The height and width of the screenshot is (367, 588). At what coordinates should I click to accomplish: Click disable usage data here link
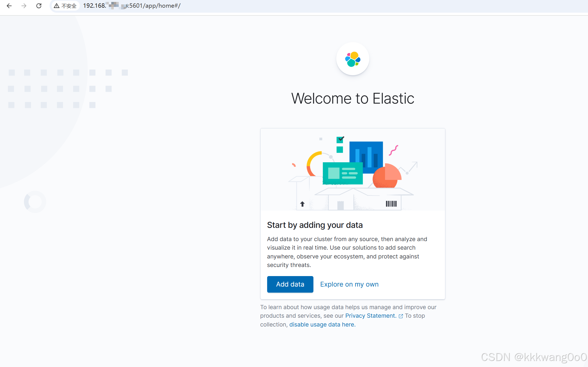click(x=322, y=325)
